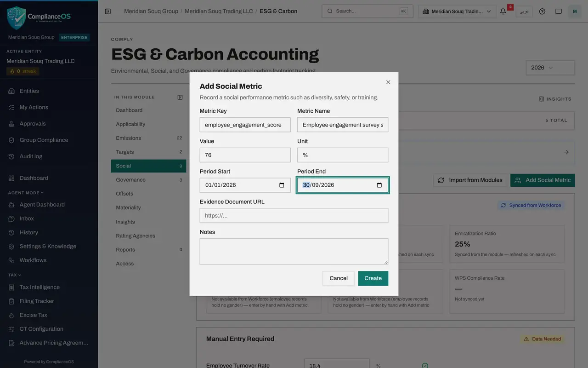Select the Targets module tab
The height and width of the screenshot is (368, 588).
[148, 152]
